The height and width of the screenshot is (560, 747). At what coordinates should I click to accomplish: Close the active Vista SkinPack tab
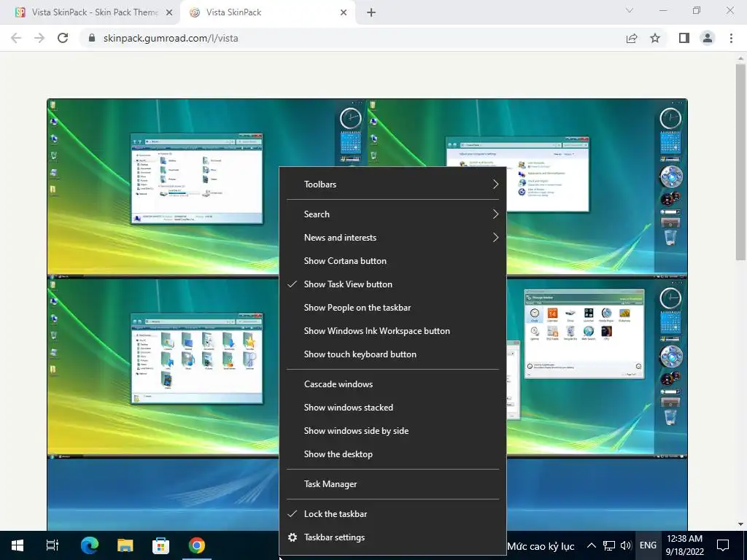344,12
